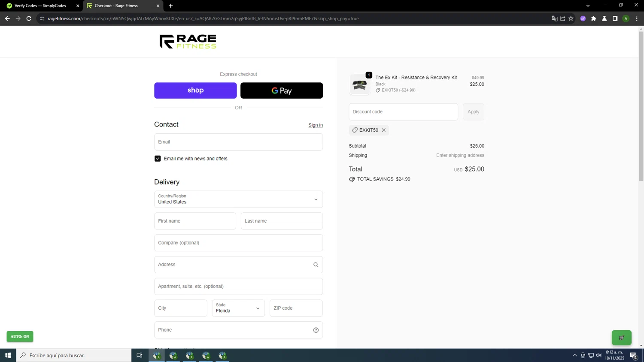Switch to the Checkout Rage Fitness tab

[123, 6]
